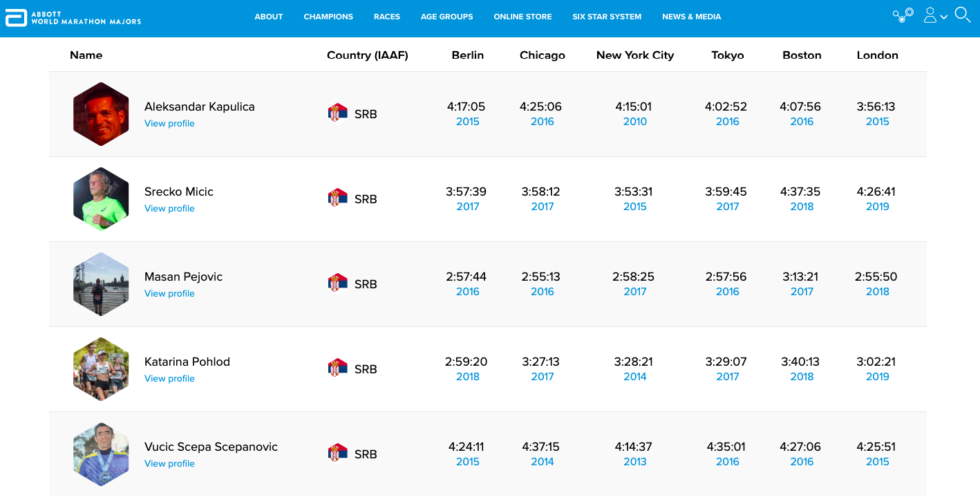Open the search magnifier icon
Screen dimensions: 980x504
[x=962, y=15]
